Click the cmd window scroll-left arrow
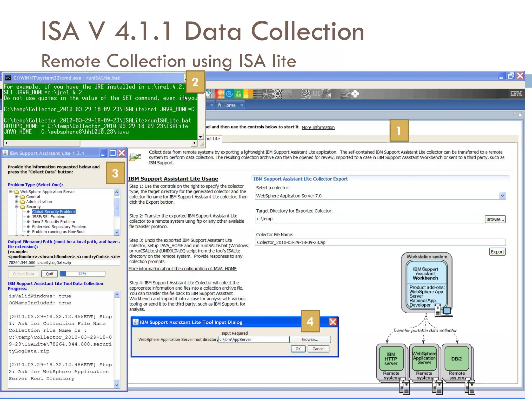The width and height of the screenshot is (532, 399). tap(6, 143)
